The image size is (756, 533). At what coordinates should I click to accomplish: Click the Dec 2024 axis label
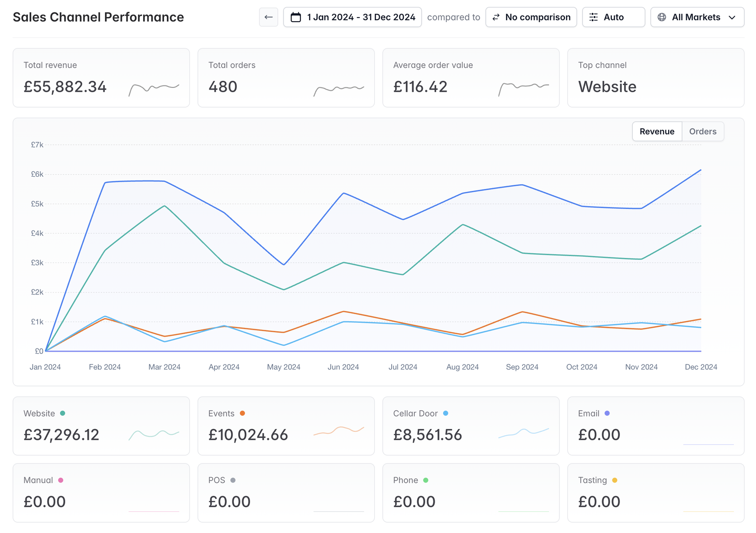(701, 367)
